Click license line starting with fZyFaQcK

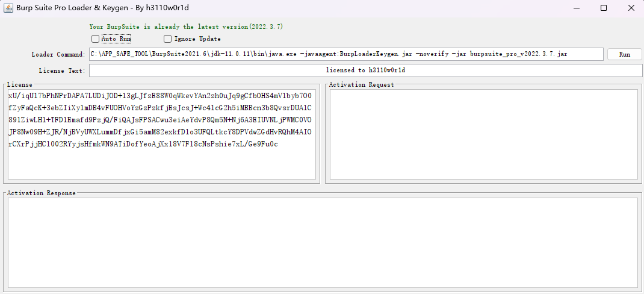(x=159, y=108)
